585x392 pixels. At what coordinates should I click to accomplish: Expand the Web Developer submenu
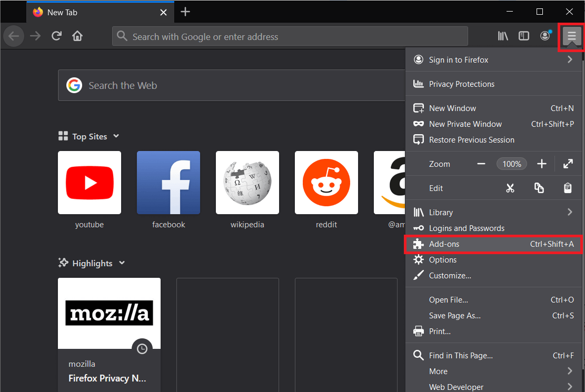493,387
